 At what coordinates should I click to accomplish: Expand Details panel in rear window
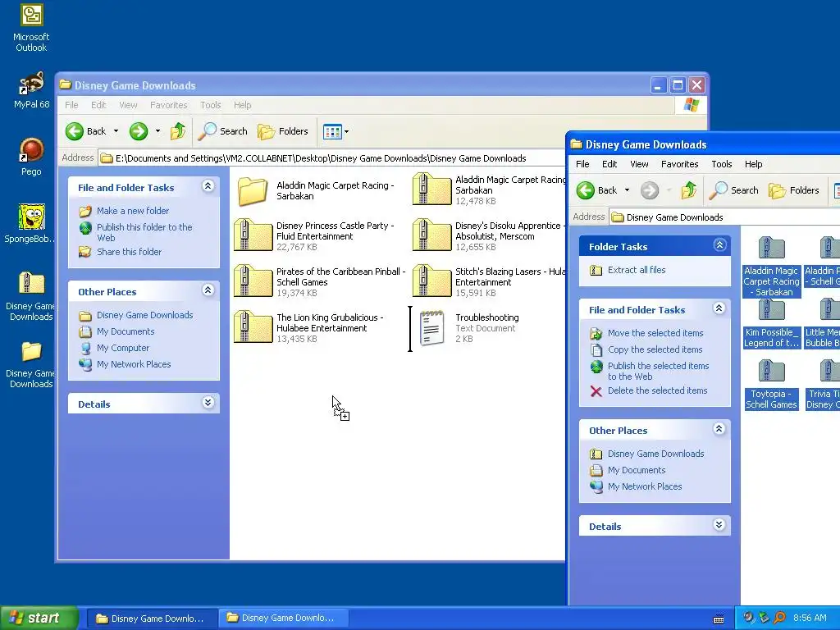click(x=208, y=403)
